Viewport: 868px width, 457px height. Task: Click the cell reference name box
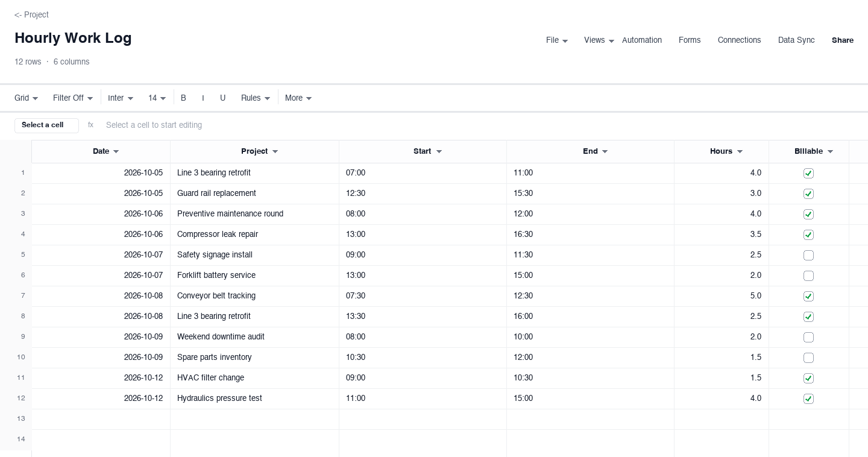pyautogui.click(x=46, y=125)
